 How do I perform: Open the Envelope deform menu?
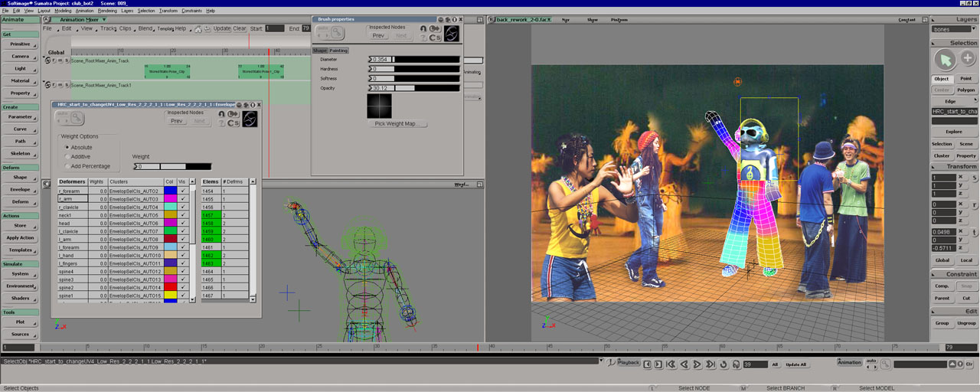pos(20,189)
